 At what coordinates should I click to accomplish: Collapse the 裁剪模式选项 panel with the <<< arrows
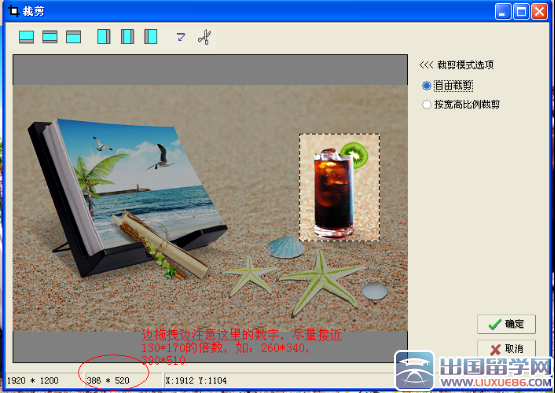(426, 65)
